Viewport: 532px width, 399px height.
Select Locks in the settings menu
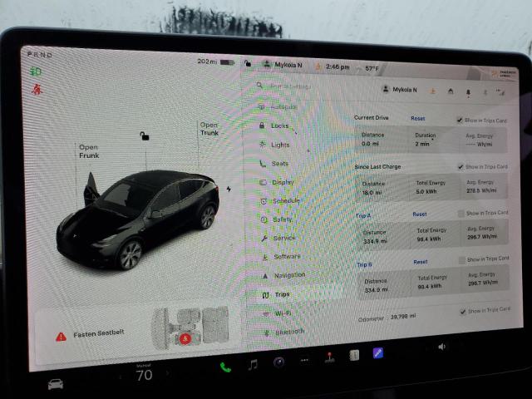point(280,126)
